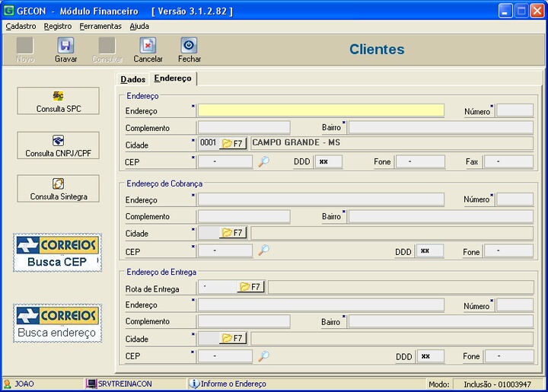Open the Consulta Sintegra button
Viewport: 548px width, 392px height.
(59, 189)
